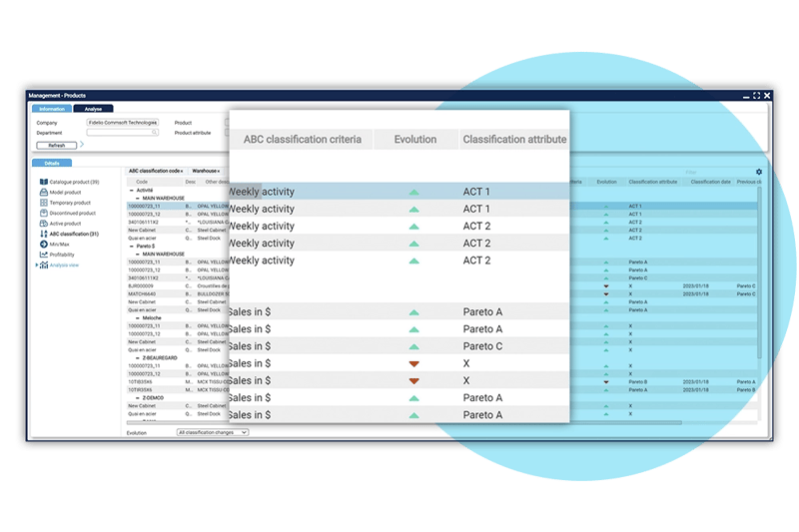Click red down arrow in first Sales X row
This screenshot has height=532, width=799.
414,364
